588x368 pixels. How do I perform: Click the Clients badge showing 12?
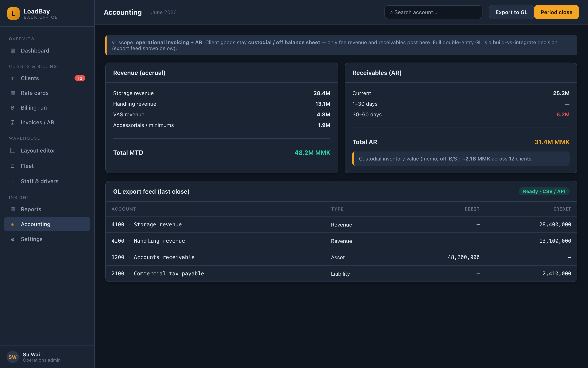(80, 78)
